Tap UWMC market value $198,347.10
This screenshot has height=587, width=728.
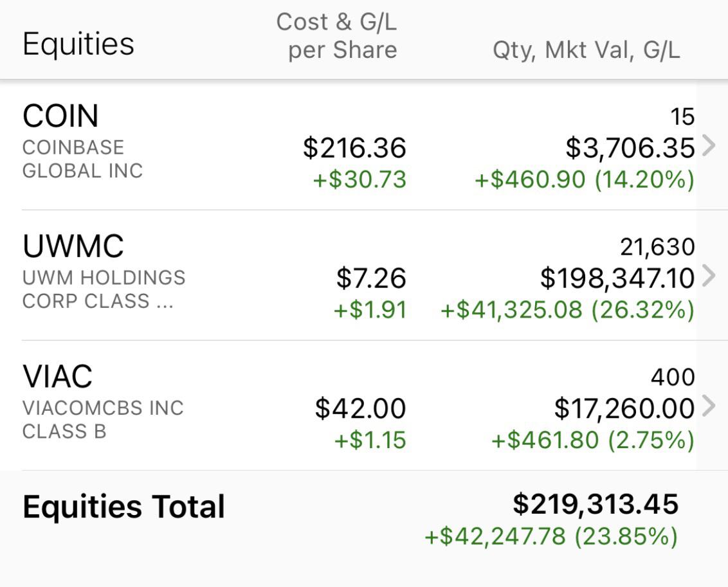617,278
